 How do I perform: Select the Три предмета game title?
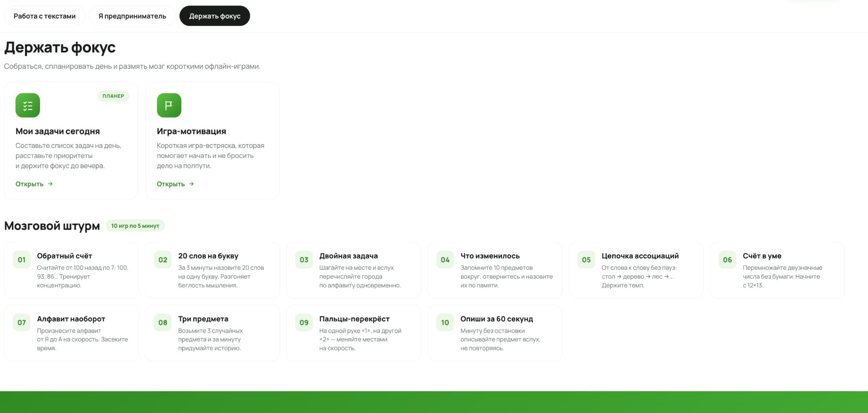203,319
